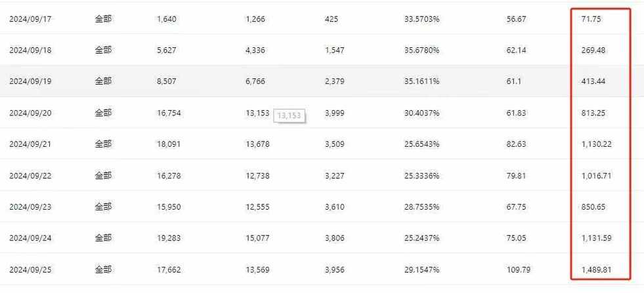Click the 全部 cell in 2024/09/25 row
Screen dimensions: 644x293
click(103, 270)
